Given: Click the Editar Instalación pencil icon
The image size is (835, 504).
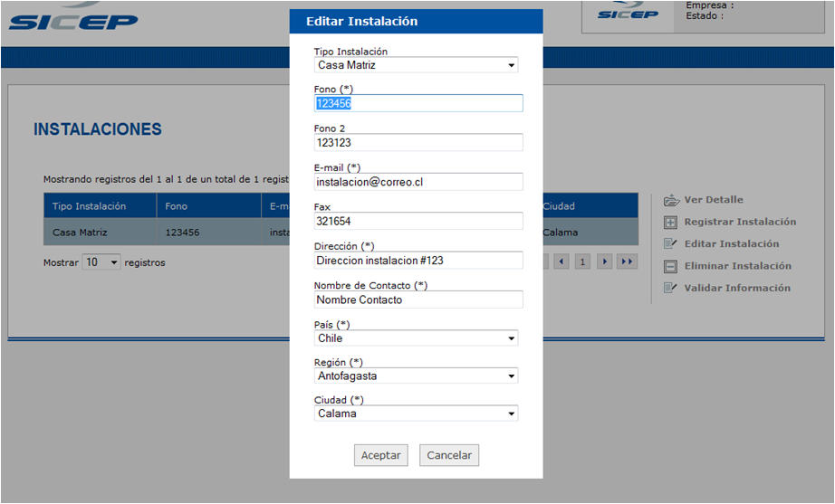Looking at the screenshot, I should pos(670,243).
